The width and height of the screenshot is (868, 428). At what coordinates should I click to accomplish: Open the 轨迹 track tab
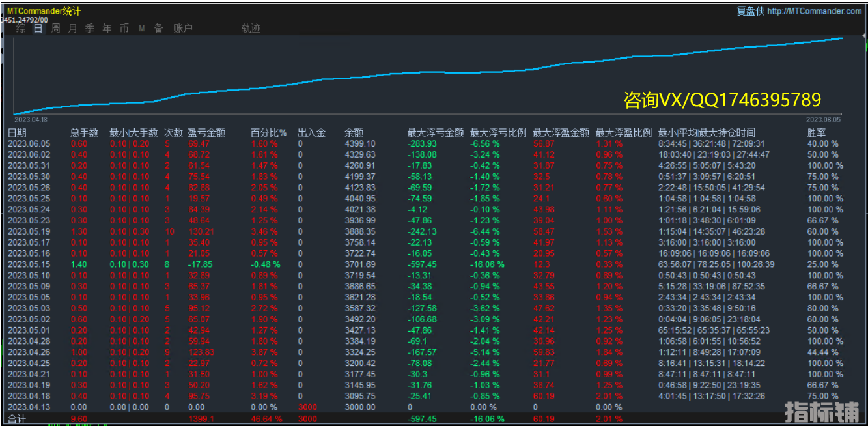coord(251,29)
